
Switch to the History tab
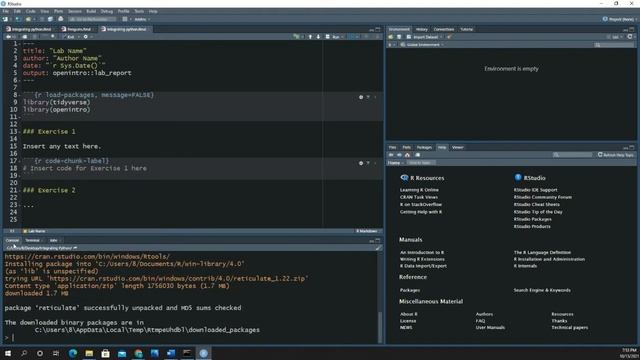click(x=422, y=29)
